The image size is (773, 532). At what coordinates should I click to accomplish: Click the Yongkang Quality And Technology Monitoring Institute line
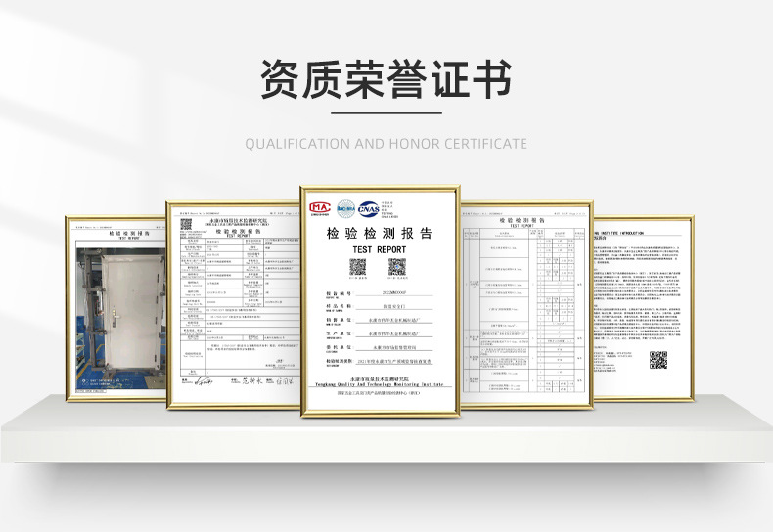tap(379, 384)
